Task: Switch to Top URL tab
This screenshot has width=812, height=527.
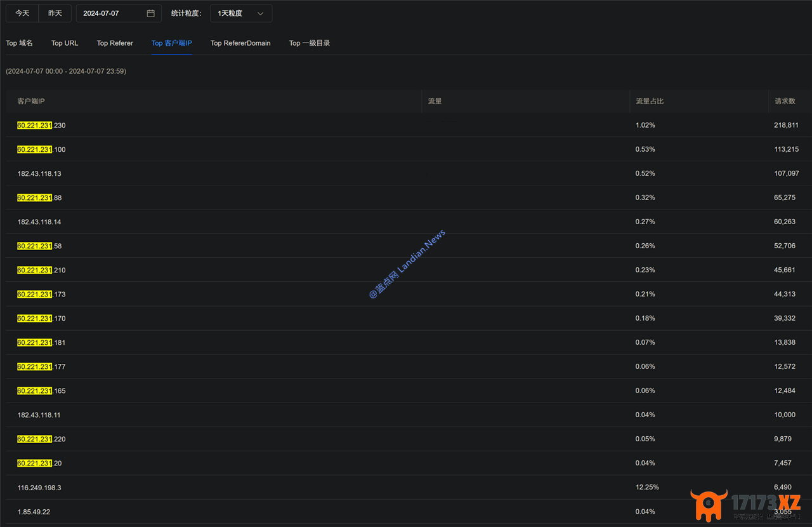Action: (65, 43)
